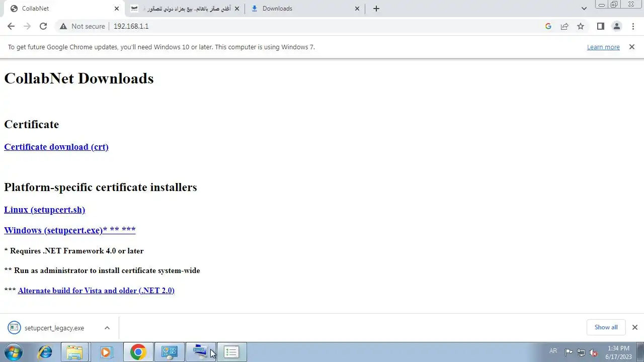
Task: Open the Linux (setupcert.sh) link
Action: [44, 210]
